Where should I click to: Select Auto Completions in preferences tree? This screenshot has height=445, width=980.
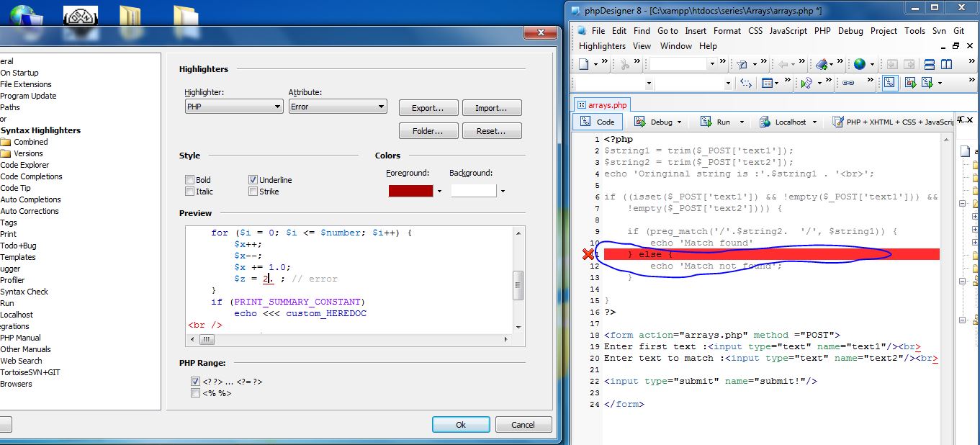[30, 199]
